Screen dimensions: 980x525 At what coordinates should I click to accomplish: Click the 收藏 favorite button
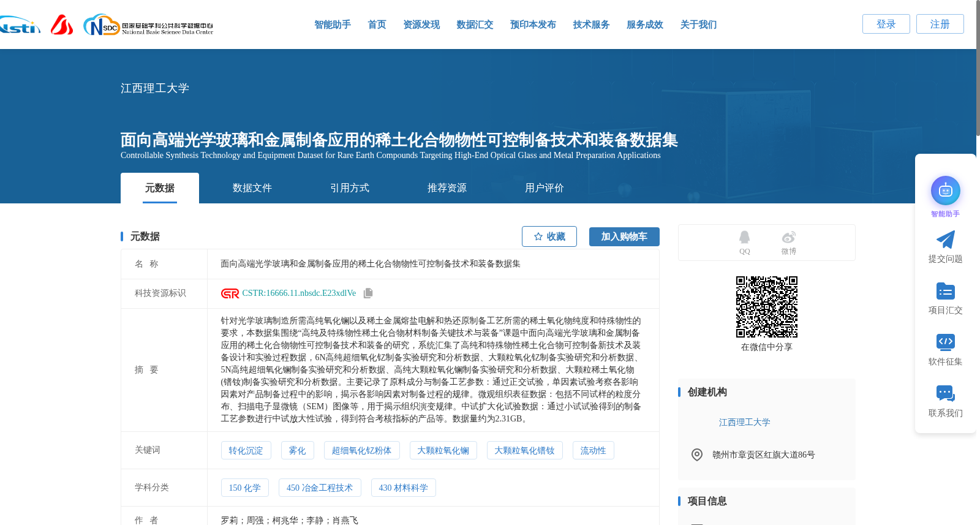(549, 236)
